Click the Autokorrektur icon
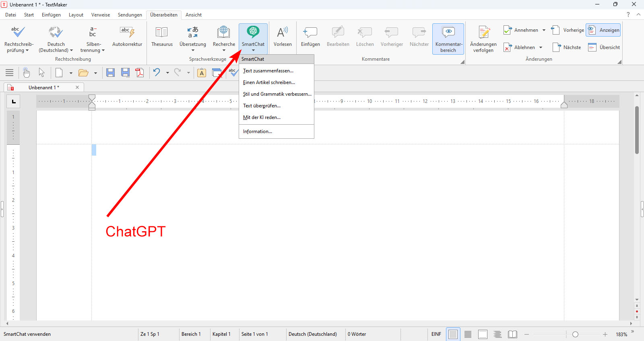Screen dimensions: 644x341 click(x=127, y=33)
